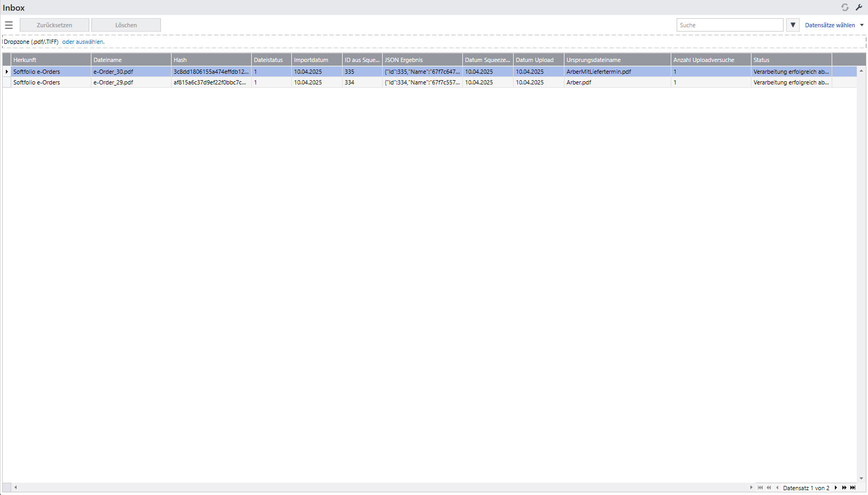This screenshot has height=495, width=868.
Task: Go to the previous page double-arrow
Action: click(769, 488)
